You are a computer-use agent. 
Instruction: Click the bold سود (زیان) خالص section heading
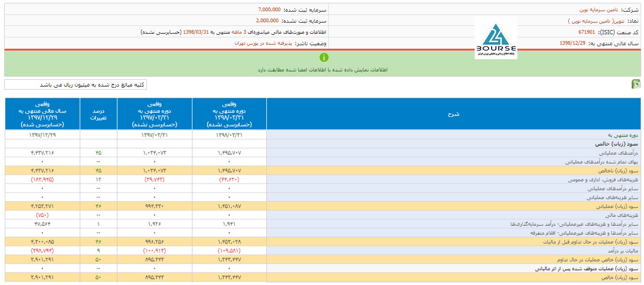[x=616, y=144]
